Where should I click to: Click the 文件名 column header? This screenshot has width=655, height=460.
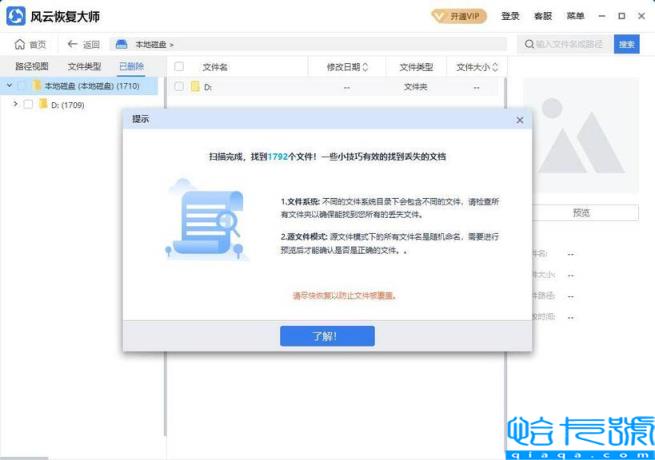coord(215,67)
